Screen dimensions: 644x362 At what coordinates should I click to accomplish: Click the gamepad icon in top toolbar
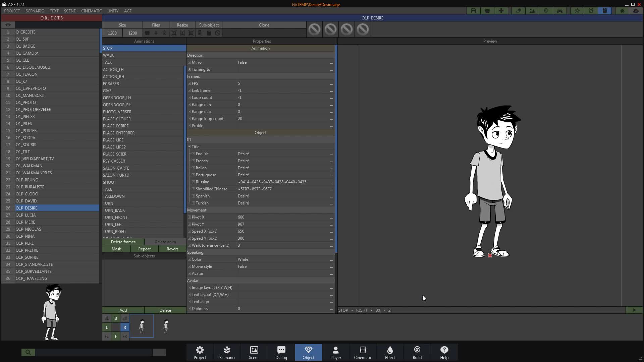pos(560,11)
